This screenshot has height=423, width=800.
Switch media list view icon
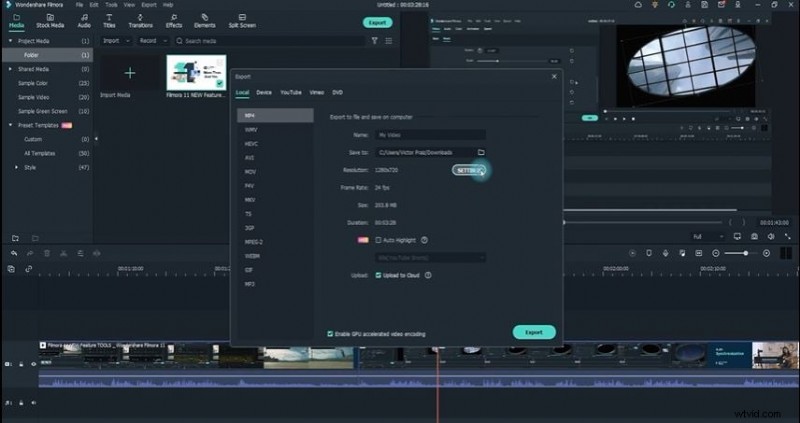[389, 41]
